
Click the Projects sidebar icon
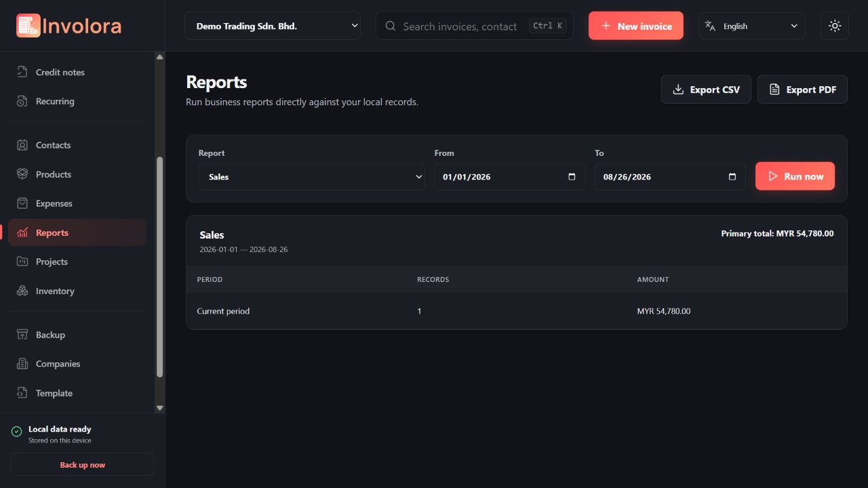[22, 262]
